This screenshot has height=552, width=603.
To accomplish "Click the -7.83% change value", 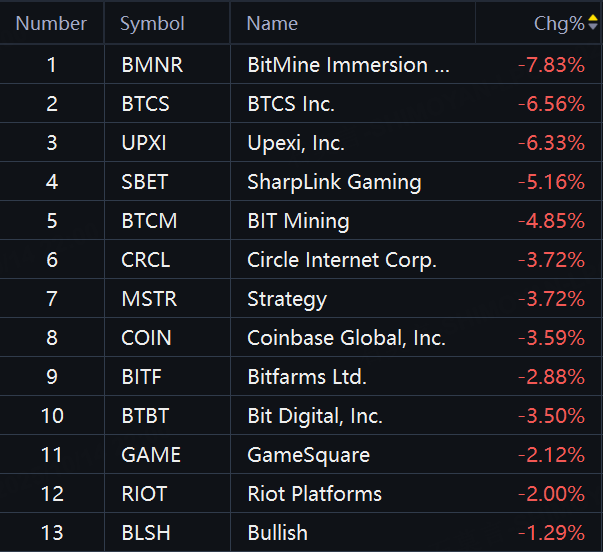I will click(551, 65).
